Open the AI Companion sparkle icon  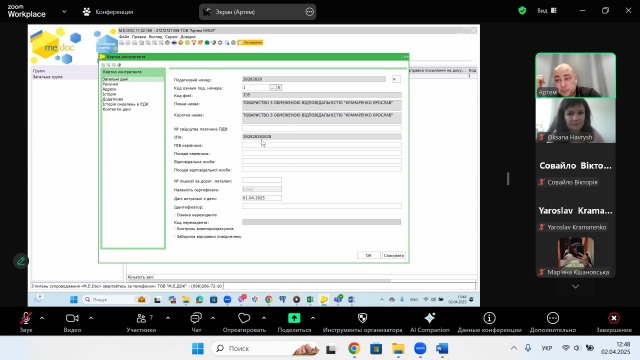pos(430,318)
